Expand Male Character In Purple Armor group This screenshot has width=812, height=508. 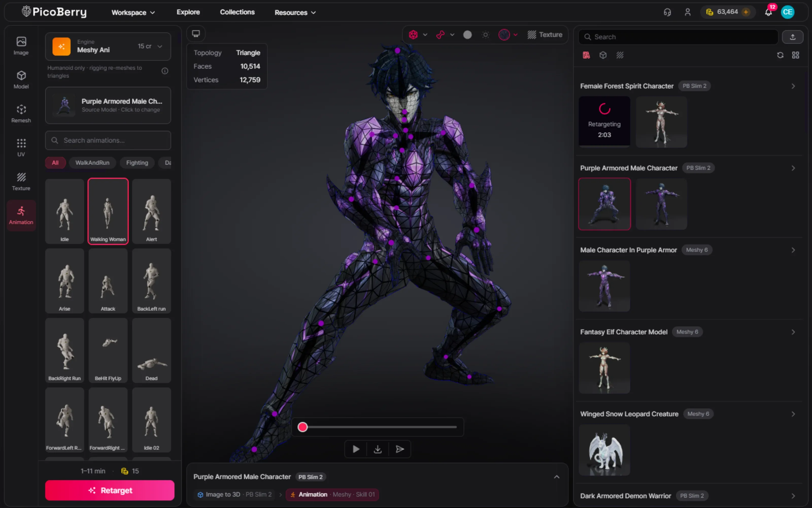[793, 250]
